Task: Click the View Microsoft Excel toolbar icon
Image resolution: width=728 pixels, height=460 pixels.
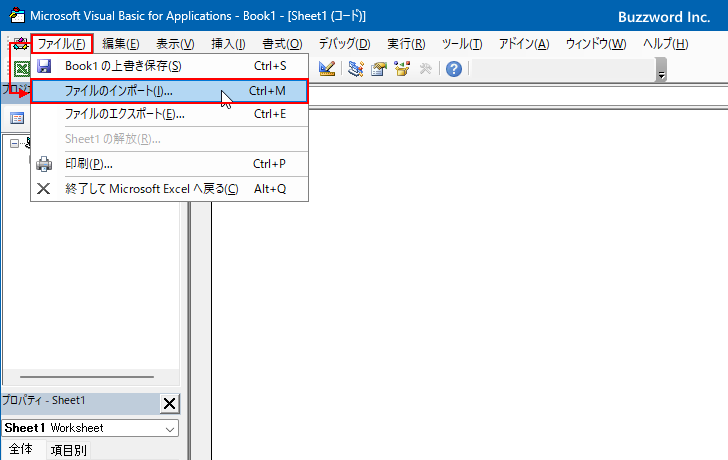Action: (21, 69)
